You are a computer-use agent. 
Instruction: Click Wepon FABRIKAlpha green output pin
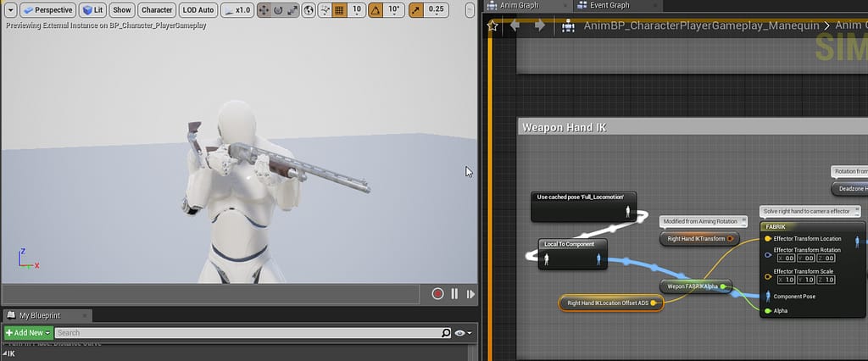pyautogui.click(x=723, y=286)
